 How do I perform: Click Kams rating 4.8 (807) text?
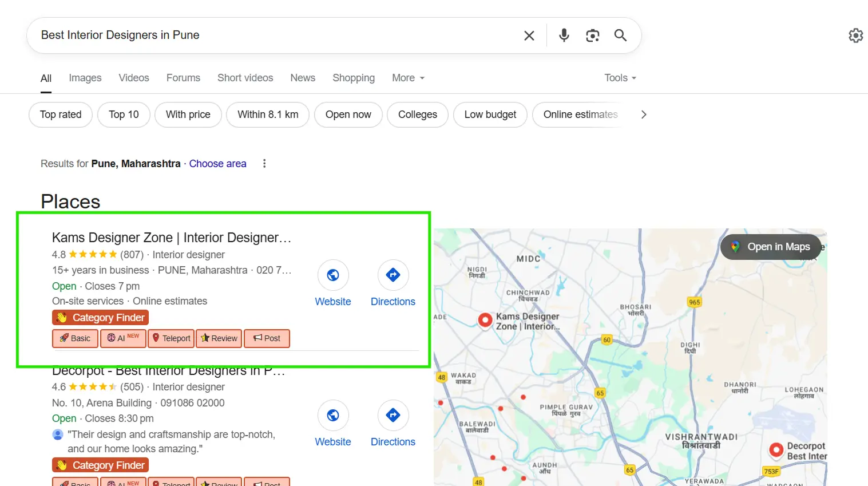pyautogui.click(x=98, y=255)
